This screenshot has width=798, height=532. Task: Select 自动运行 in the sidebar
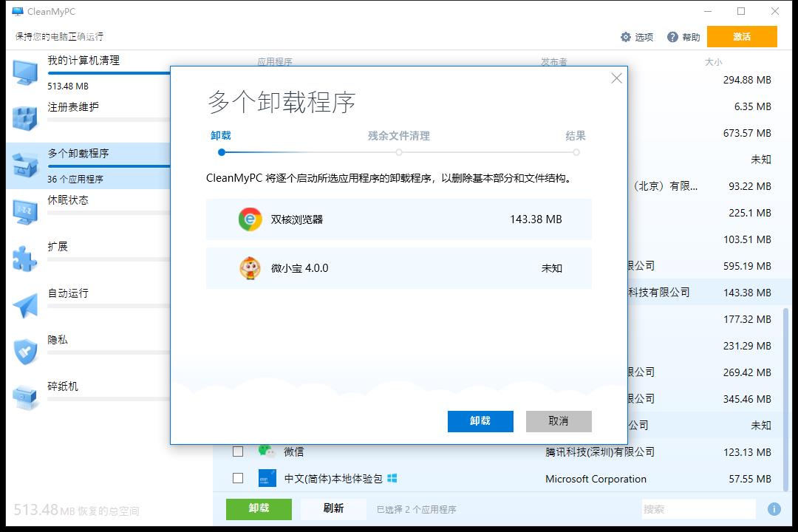68,293
